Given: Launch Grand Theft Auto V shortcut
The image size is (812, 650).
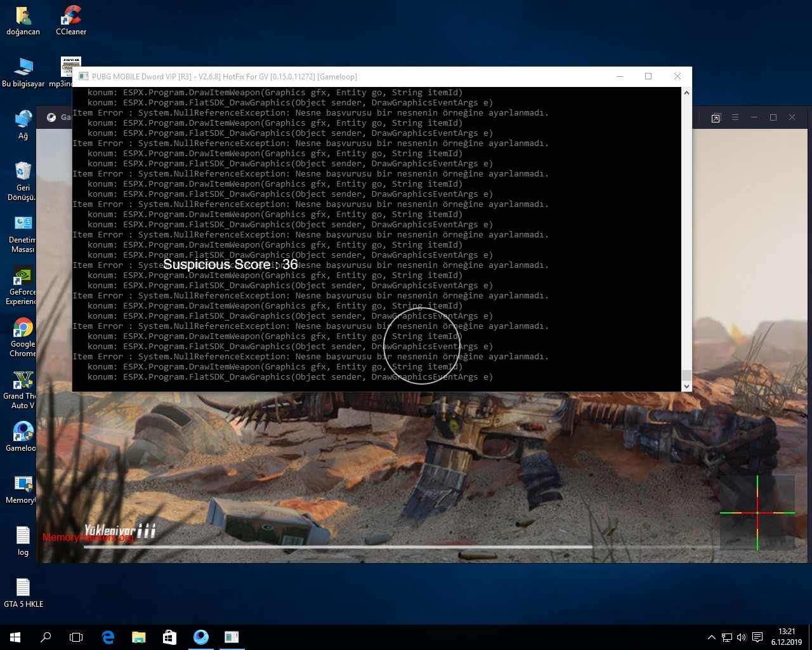Looking at the screenshot, I should 23,390.
